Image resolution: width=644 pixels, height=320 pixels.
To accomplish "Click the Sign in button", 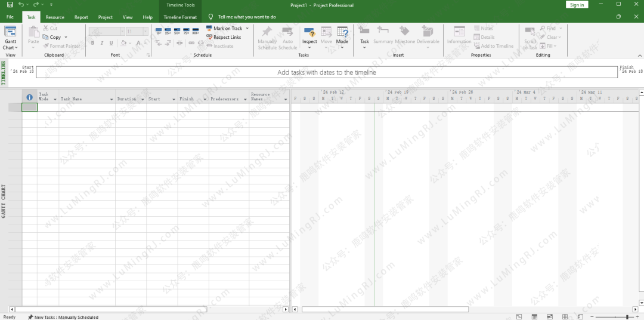I will (577, 5).
